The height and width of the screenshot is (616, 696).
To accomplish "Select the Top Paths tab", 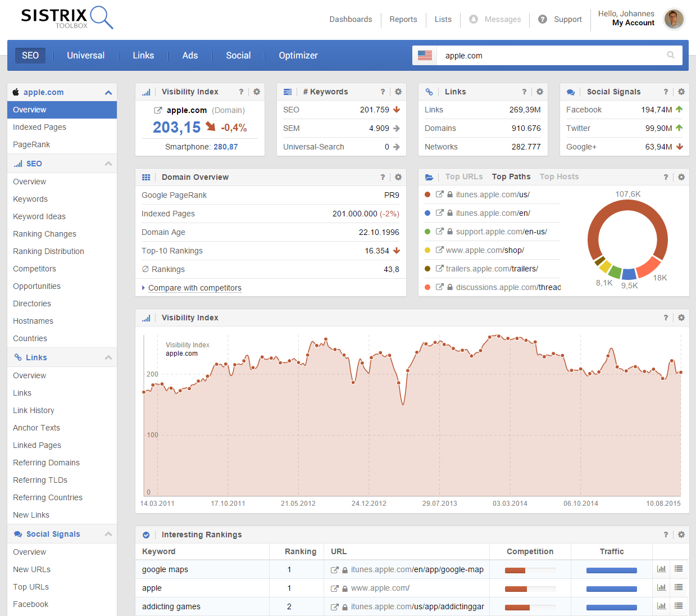I will coord(511,176).
